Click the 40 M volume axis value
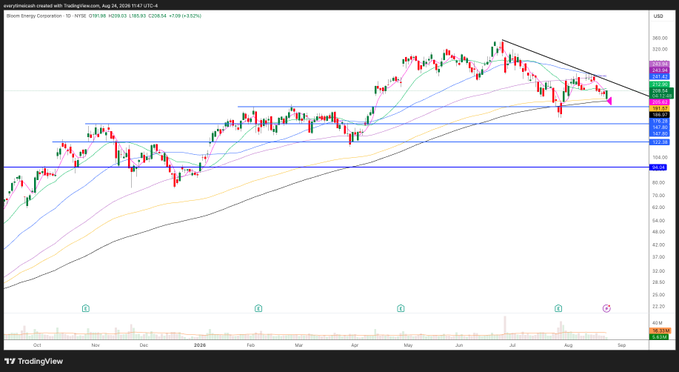 pos(657,323)
